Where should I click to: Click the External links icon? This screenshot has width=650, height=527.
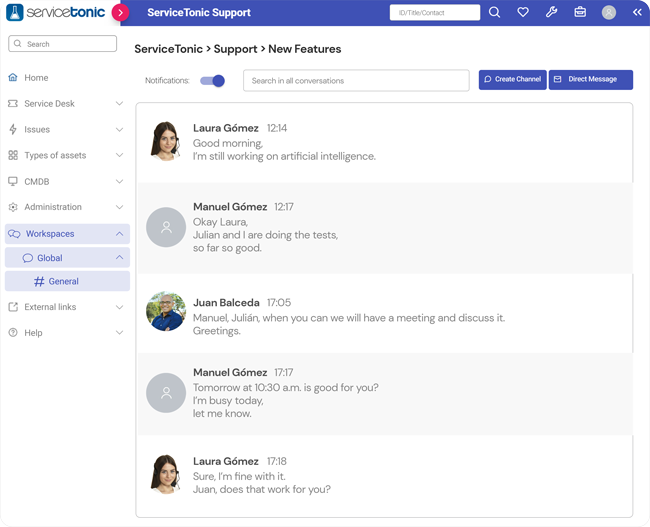coord(13,307)
